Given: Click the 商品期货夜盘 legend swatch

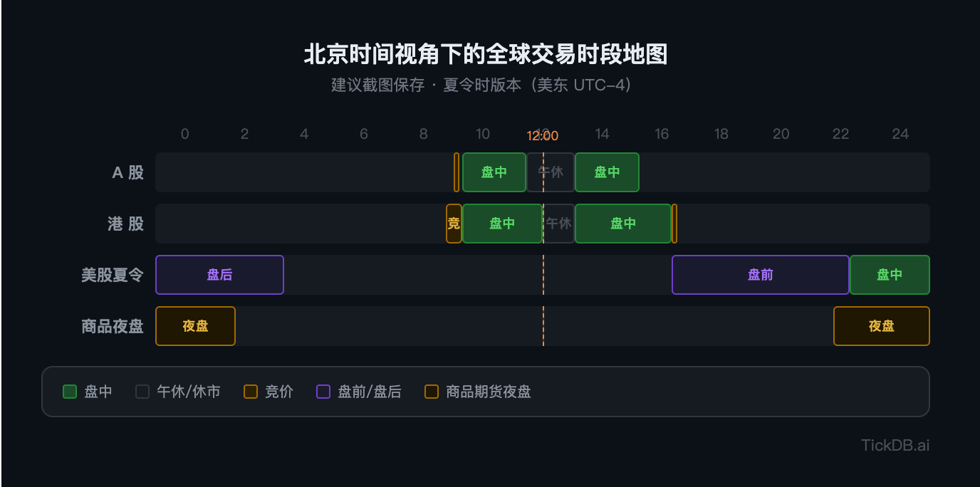Looking at the screenshot, I should [432, 392].
